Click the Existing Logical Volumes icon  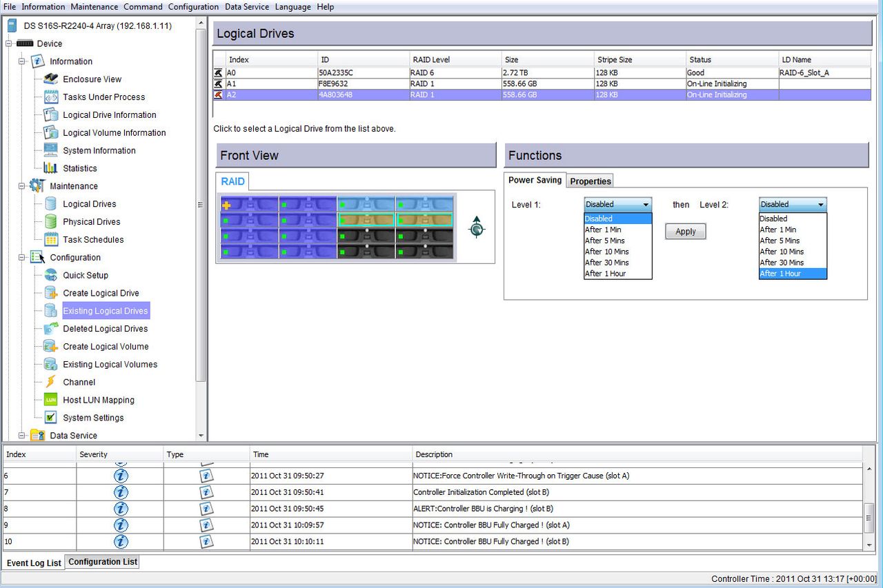[x=50, y=365]
